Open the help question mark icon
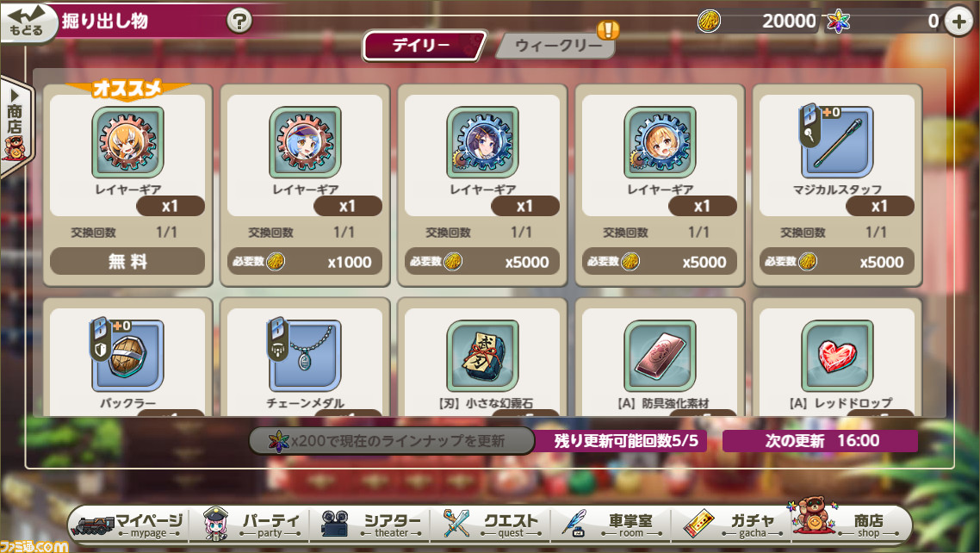 pos(239,22)
